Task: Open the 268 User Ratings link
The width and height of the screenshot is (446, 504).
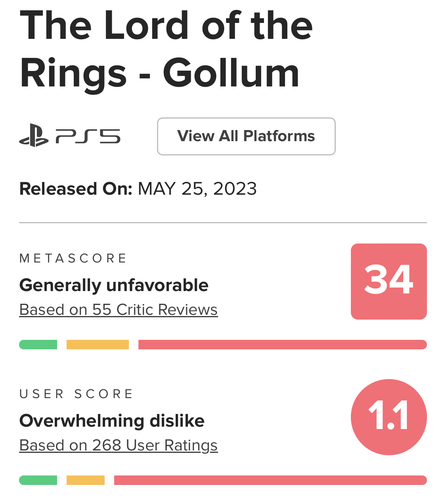Action: coord(118,445)
